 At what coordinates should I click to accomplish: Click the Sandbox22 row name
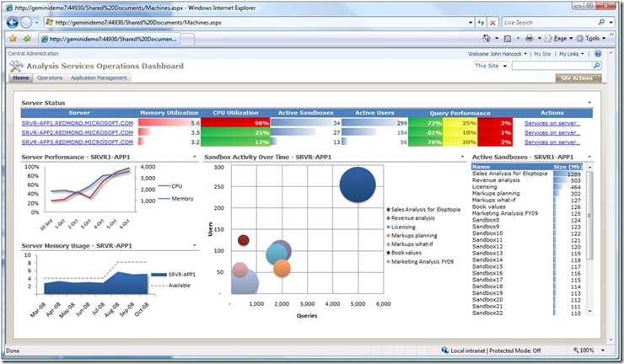coord(487,313)
